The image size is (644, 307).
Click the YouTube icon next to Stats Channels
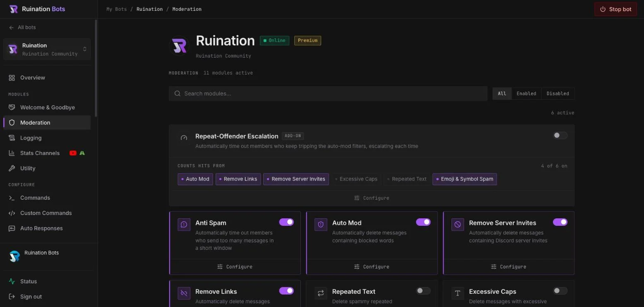click(73, 153)
